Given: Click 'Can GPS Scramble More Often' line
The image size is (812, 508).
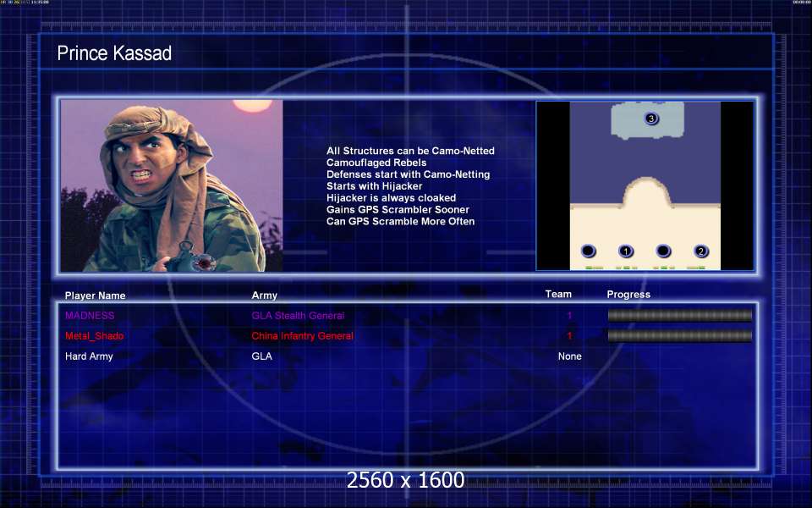Looking at the screenshot, I should coord(400,221).
